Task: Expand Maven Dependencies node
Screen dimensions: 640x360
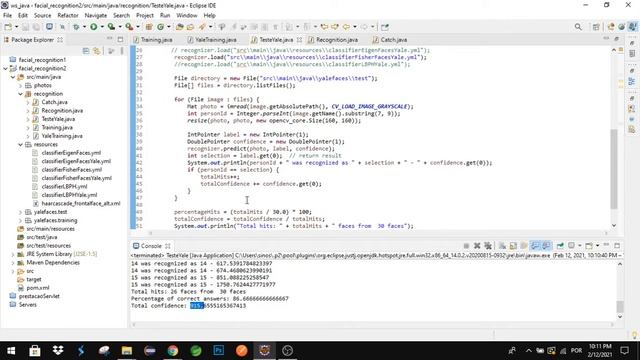Action: 13,263
